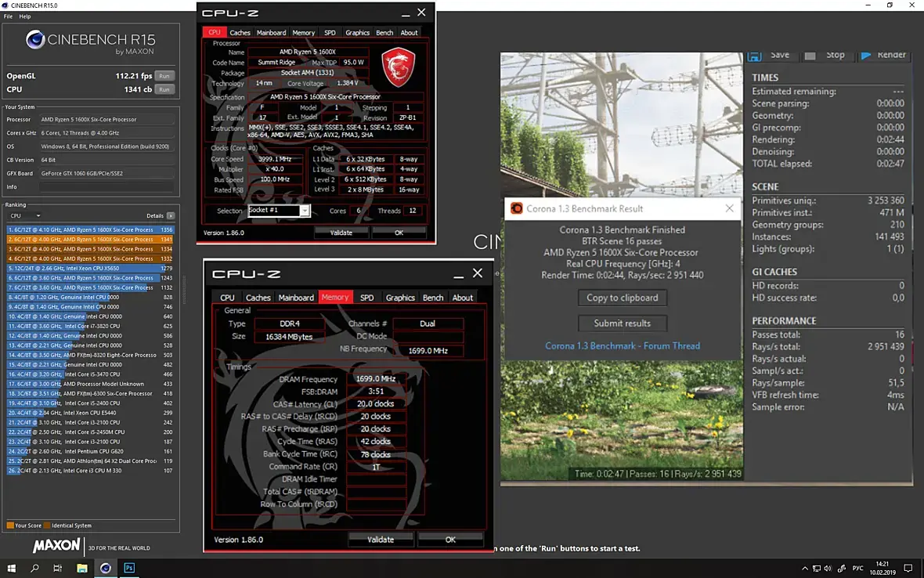Click the Corona Stop icon
924x578 pixels.
[810, 56]
